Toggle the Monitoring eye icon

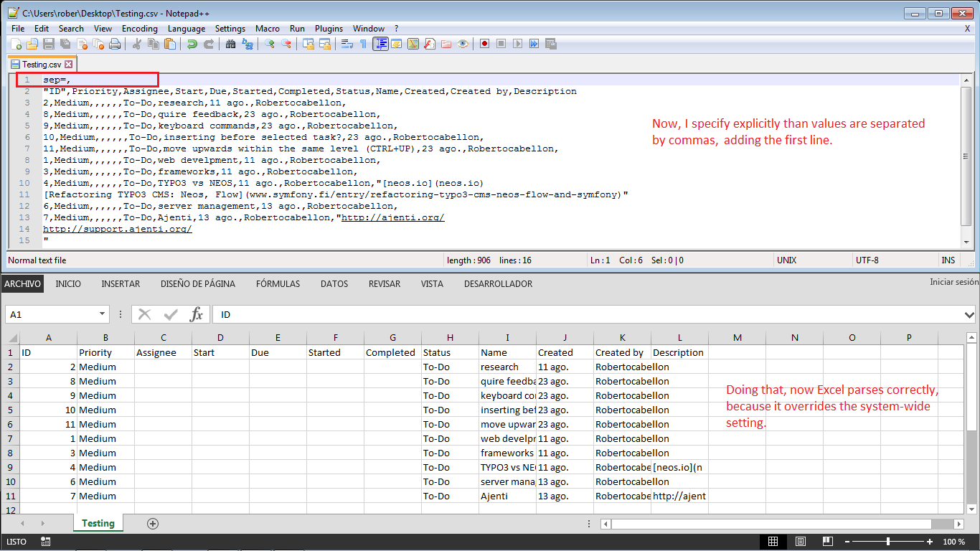463,44
